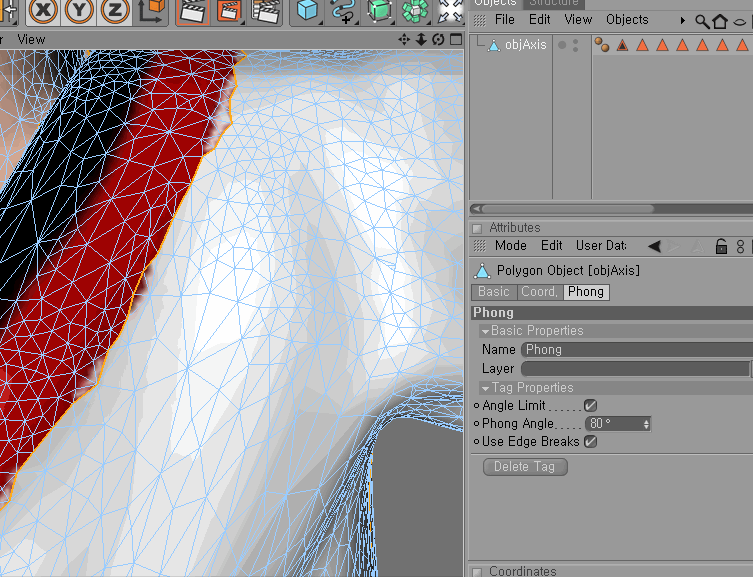753x577 pixels.
Task: Disable the Use Edge Breaks checkbox
Action: 590,442
